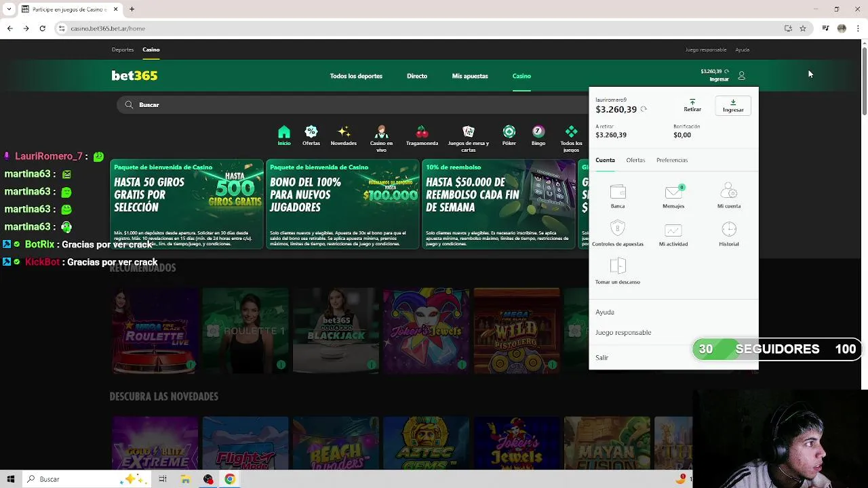
Task: Open File Explorer from taskbar
Action: (185, 479)
